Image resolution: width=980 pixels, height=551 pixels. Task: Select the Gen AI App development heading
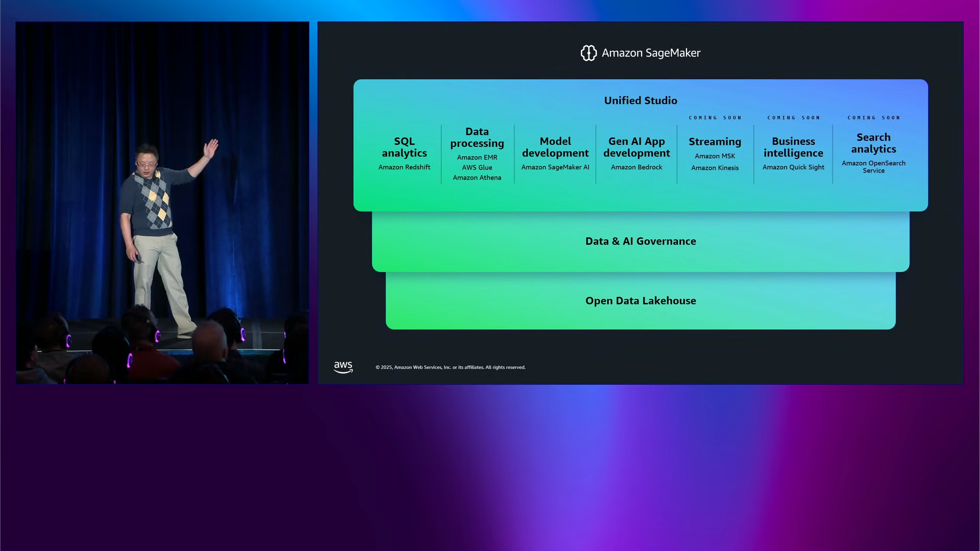[636, 147]
